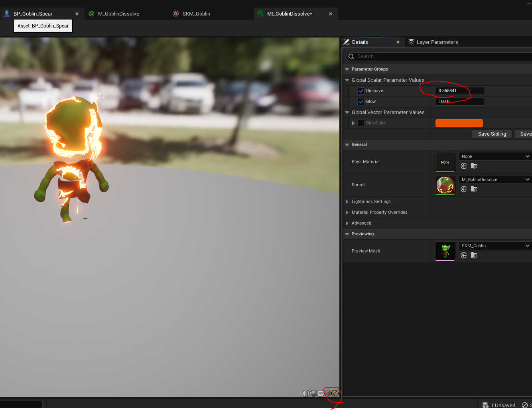Click the Details panel pencil icon

(347, 42)
